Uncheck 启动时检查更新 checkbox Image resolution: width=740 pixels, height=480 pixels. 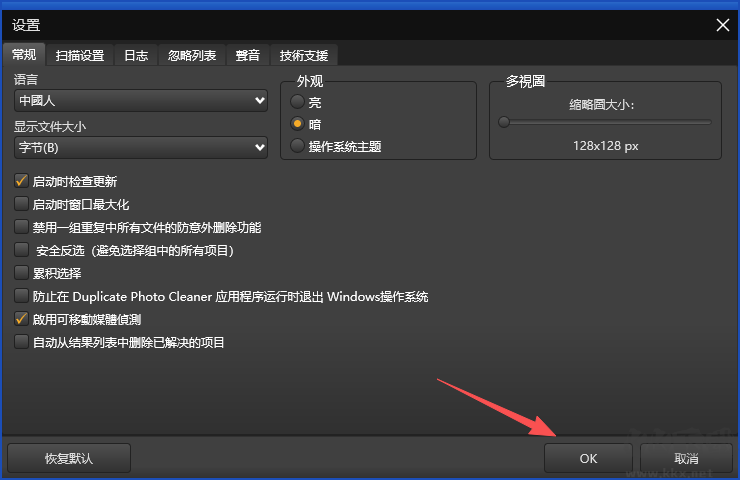pyautogui.click(x=22, y=181)
